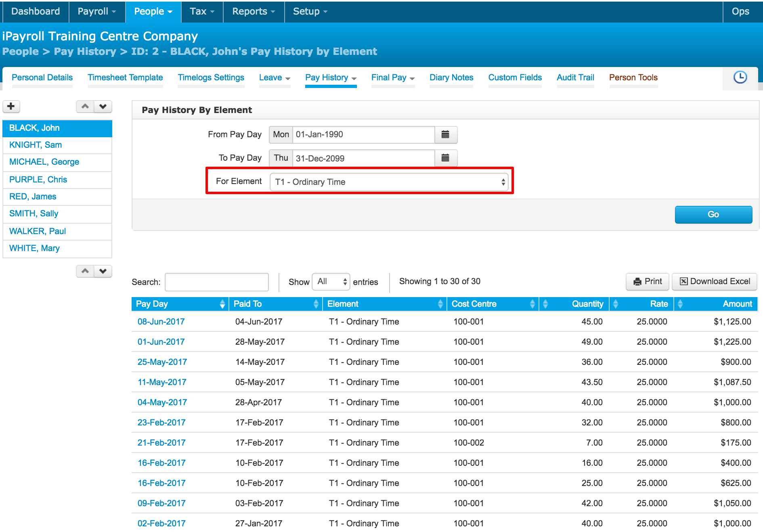Sort by Element column arrows

click(440, 304)
